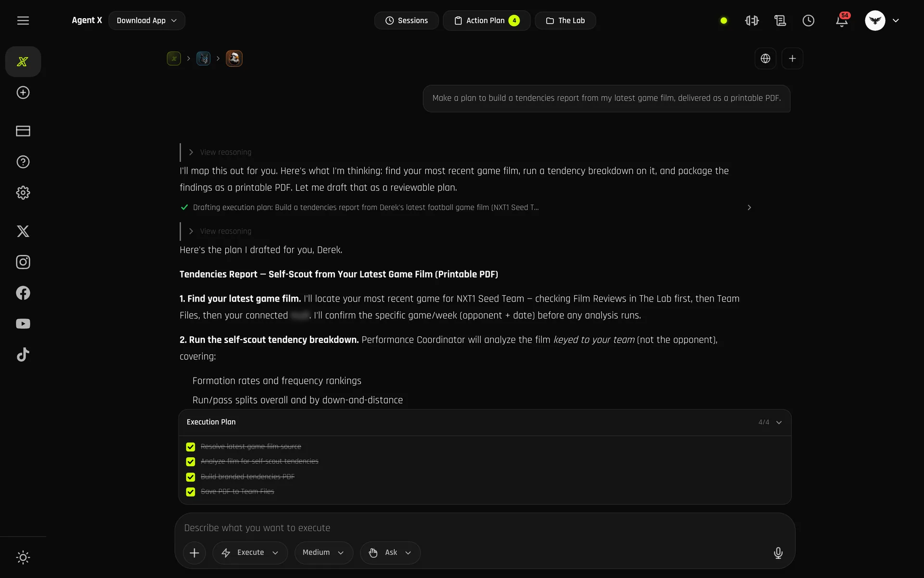
Task: Uncheck Build branded tendencies PDF
Action: [x=191, y=477]
